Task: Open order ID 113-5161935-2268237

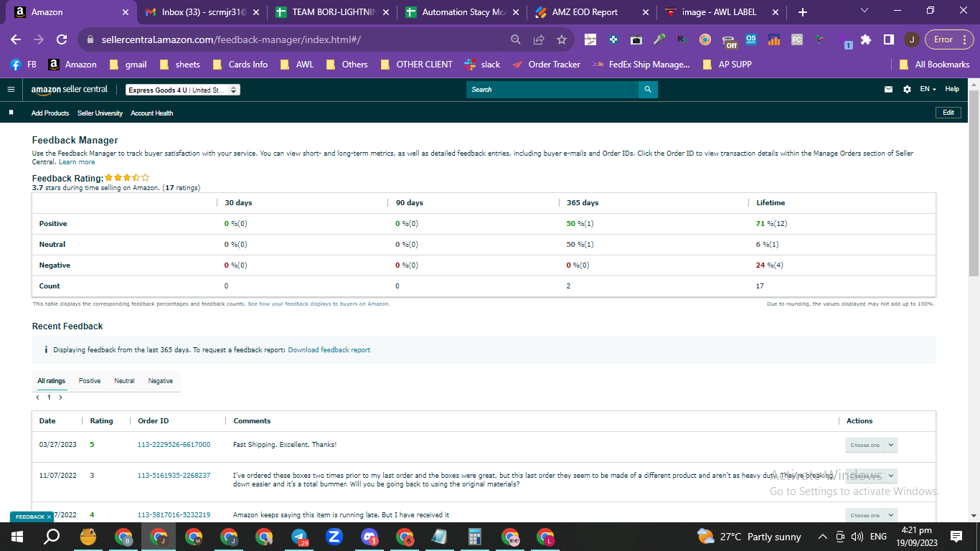Action: coord(174,476)
